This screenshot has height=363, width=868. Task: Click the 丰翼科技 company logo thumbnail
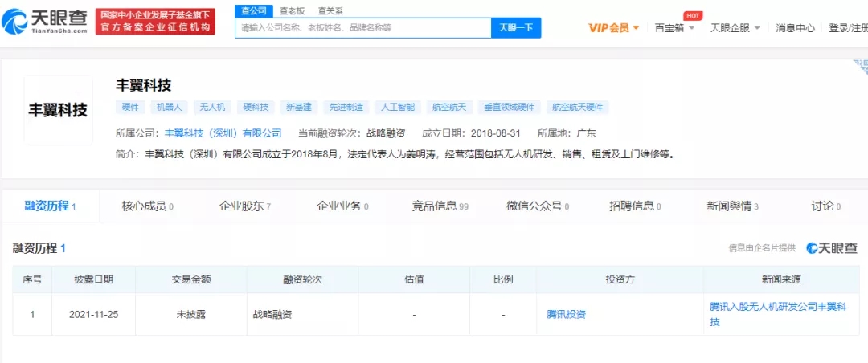58,110
